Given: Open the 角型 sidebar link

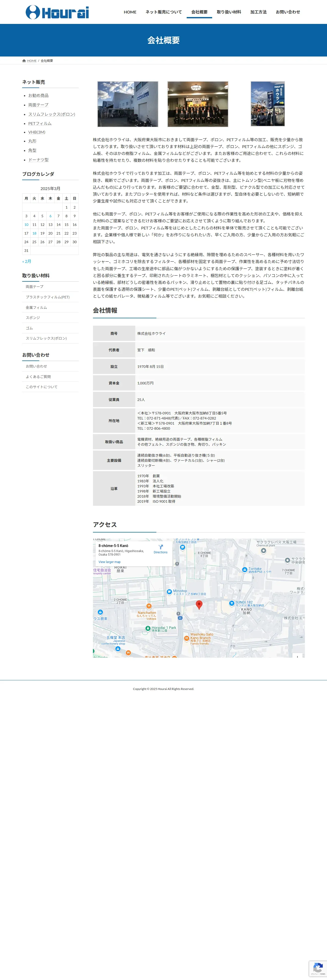Looking at the screenshot, I should tap(32, 151).
